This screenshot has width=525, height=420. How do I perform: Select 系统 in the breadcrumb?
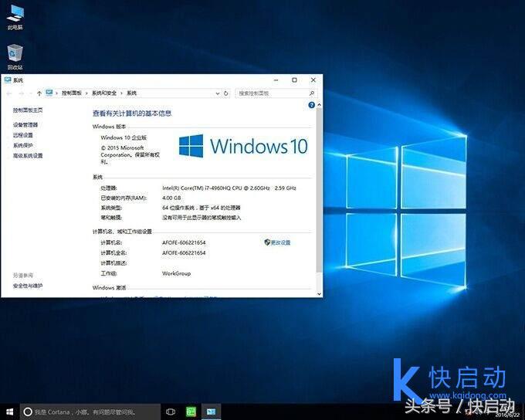coord(131,93)
